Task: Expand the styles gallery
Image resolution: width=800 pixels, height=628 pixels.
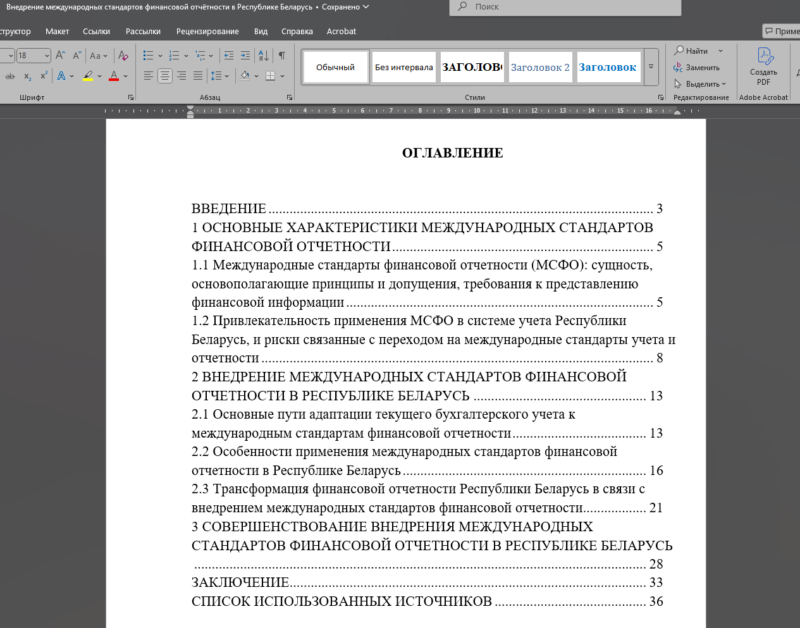Action: pyautogui.click(x=651, y=67)
